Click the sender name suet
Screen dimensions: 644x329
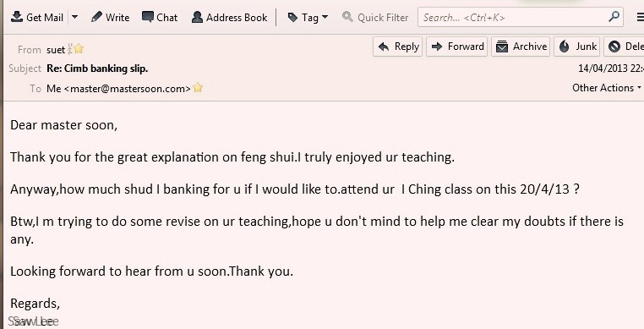tap(56, 50)
